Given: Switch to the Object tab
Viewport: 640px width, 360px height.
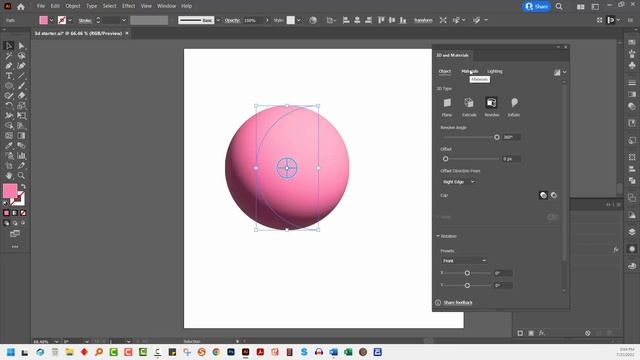Looking at the screenshot, I should [444, 71].
